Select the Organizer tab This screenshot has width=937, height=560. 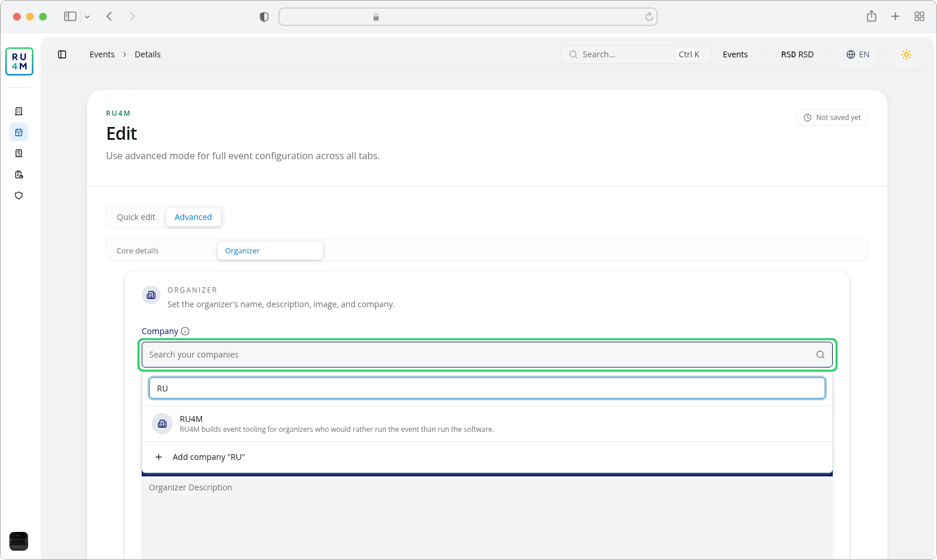tap(270, 250)
